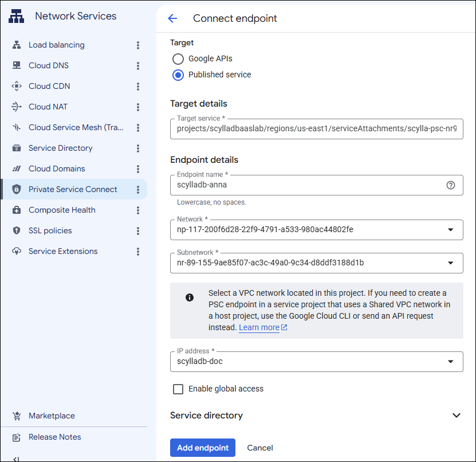Click the Cloud Domains sidebar icon
This screenshot has height=462, width=476.
[x=17, y=169]
